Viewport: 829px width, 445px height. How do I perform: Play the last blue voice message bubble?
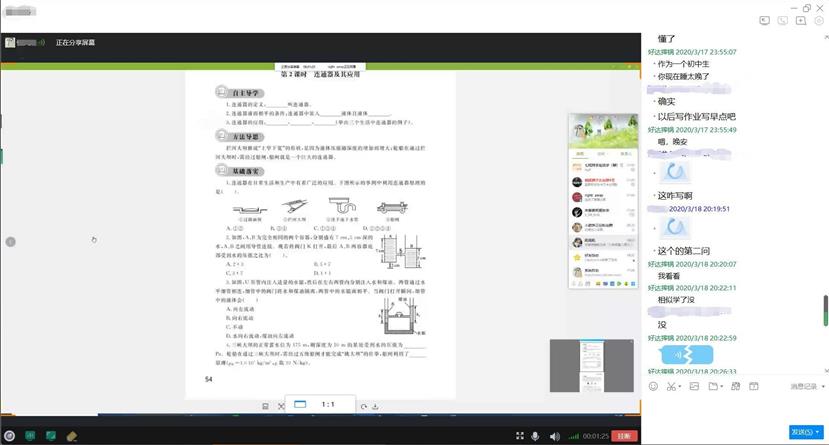pos(691,356)
